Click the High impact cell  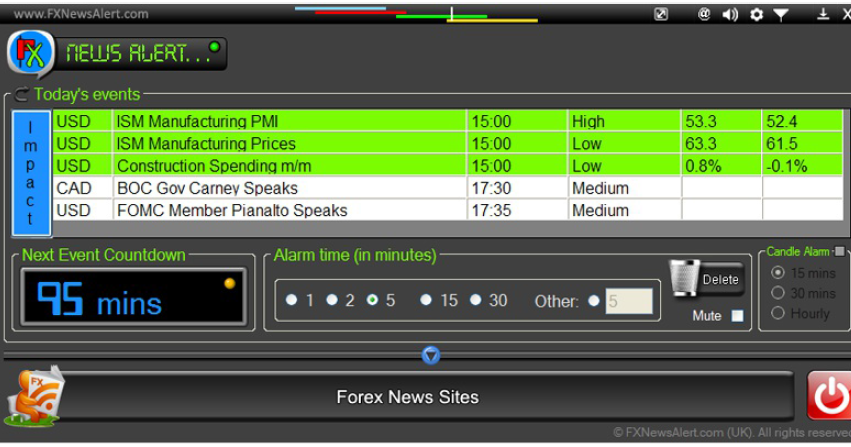tap(624, 121)
